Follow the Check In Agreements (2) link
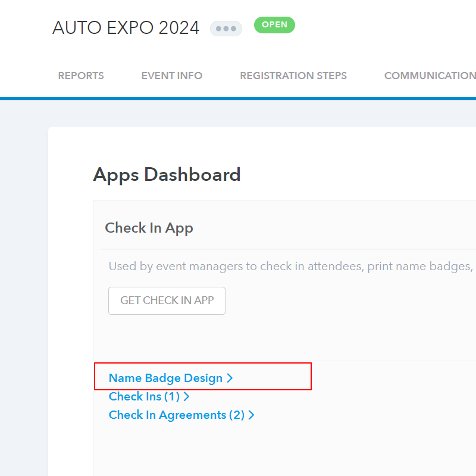The height and width of the screenshot is (476, 476). click(x=176, y=415)
